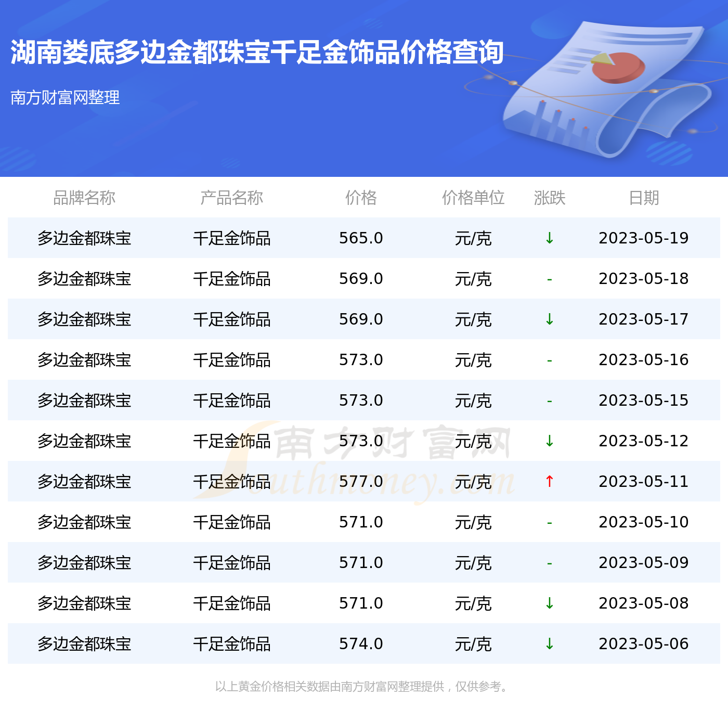728x709 pixels.
Task: Click the 价格单位 column header
Action: point(473,198)
